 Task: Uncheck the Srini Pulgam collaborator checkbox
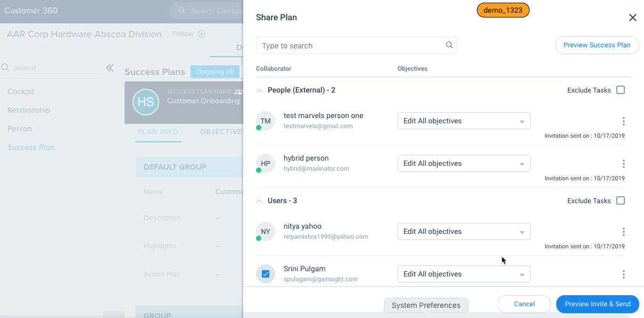pyautogui.click(x=266, y=274)
